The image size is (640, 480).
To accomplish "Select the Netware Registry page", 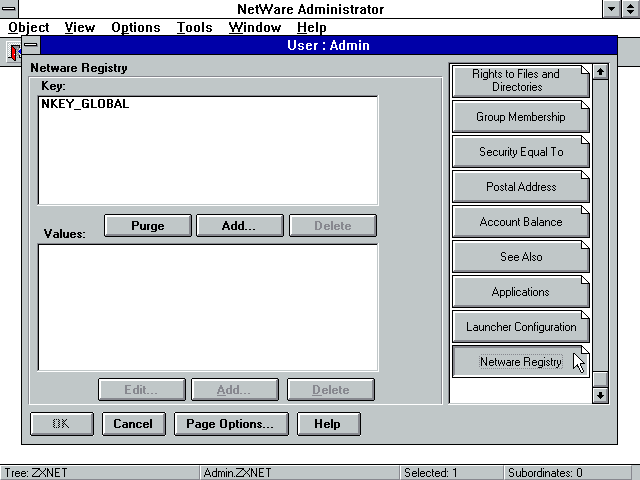I will point(521,362).
